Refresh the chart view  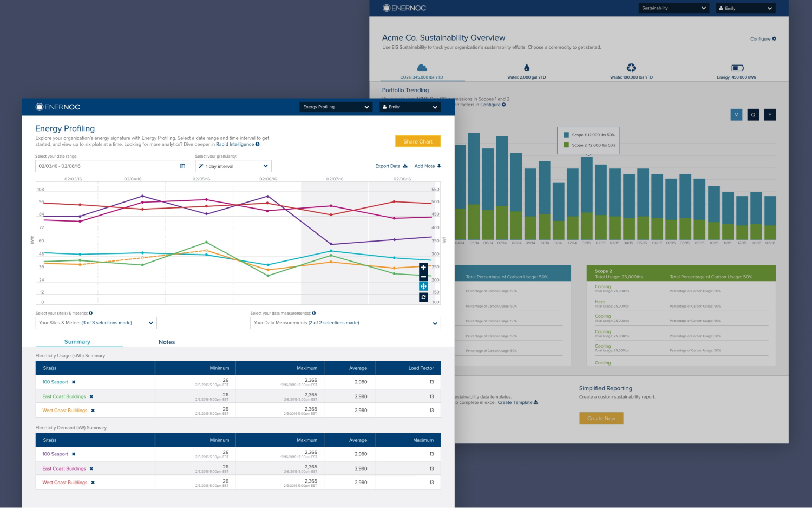pyautogui.click(x=423, y=297)
